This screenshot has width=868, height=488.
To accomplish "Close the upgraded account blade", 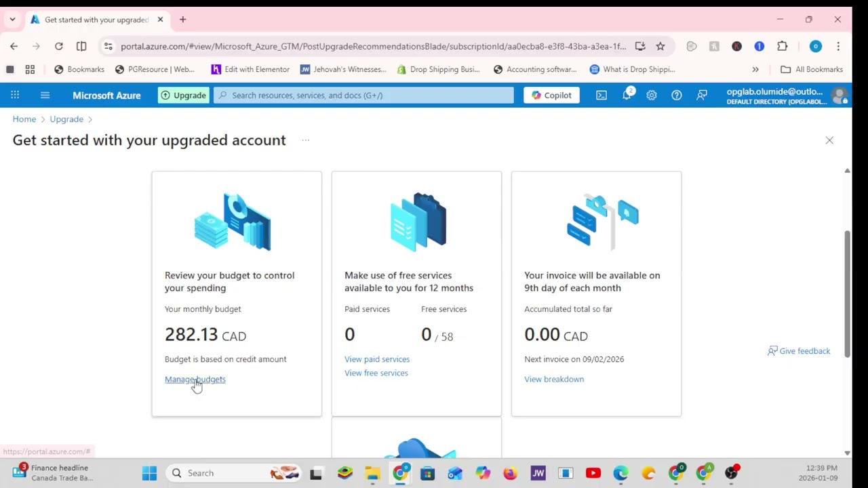I will (x=829, y=140).
